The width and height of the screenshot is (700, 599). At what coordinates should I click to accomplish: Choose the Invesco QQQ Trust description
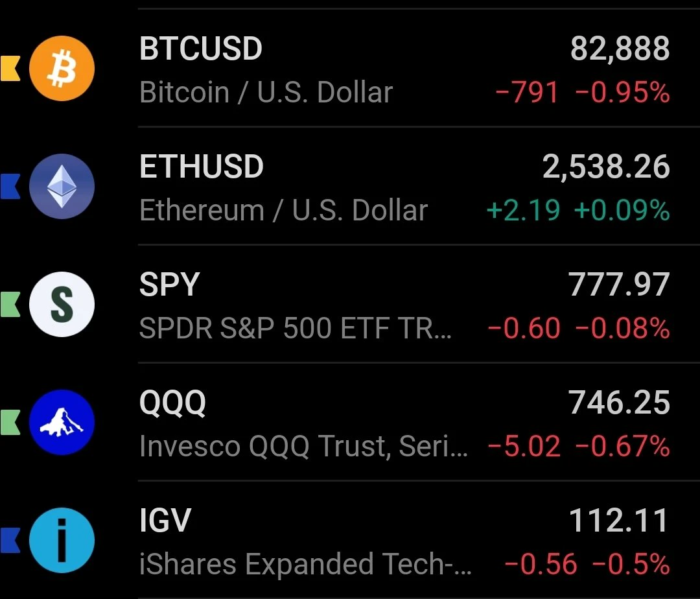[x=303, y=446]
